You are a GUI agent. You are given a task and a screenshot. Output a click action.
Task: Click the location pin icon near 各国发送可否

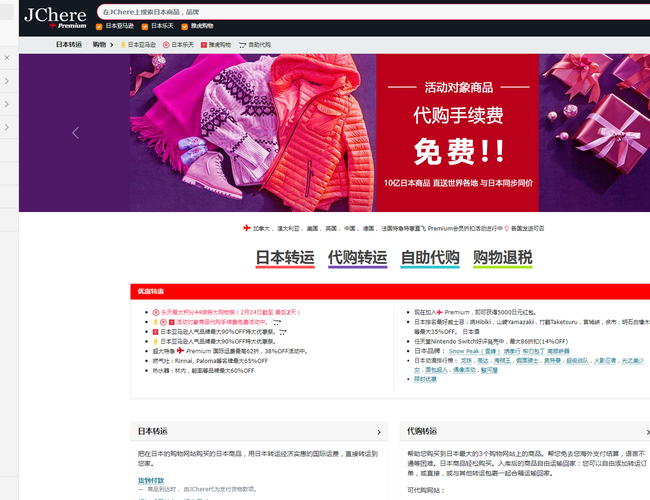point(506,228)
